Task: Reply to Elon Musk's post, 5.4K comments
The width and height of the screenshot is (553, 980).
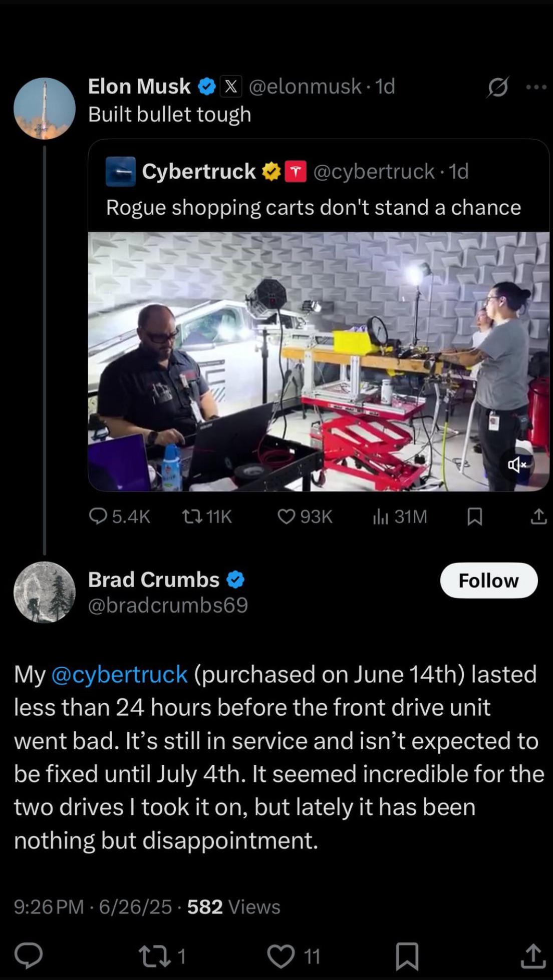Action: tap(120, 516)
